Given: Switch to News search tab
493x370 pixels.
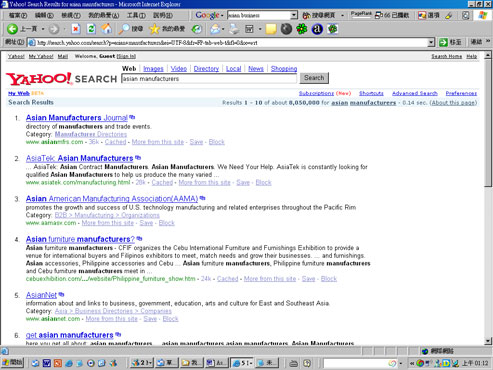Looking at the screenshot, I should [x=256, y=69].
